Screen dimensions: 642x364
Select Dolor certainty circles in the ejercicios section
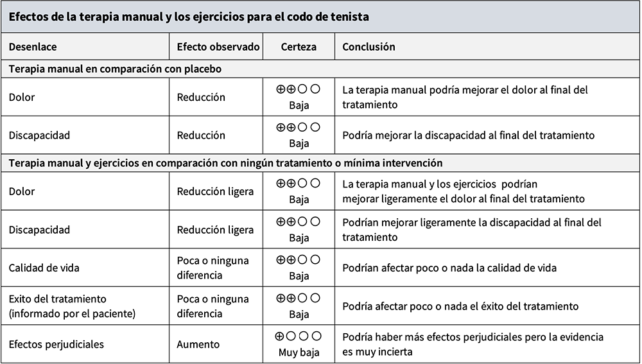point(299,184)
